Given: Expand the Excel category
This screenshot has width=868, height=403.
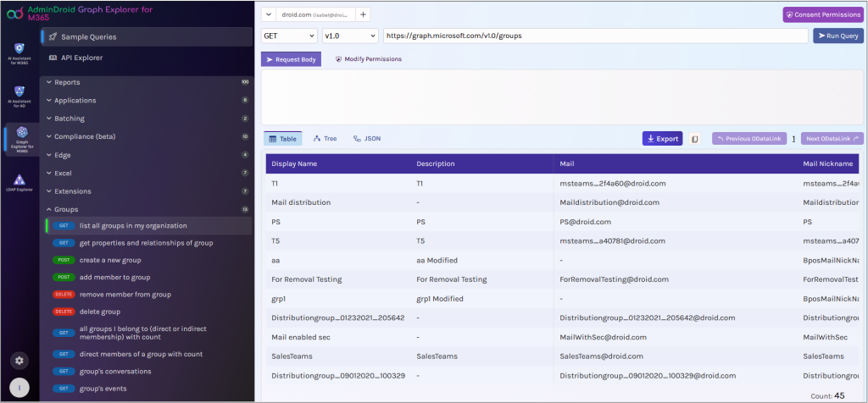Looking at the screenshot, I should tap(147, 173).
